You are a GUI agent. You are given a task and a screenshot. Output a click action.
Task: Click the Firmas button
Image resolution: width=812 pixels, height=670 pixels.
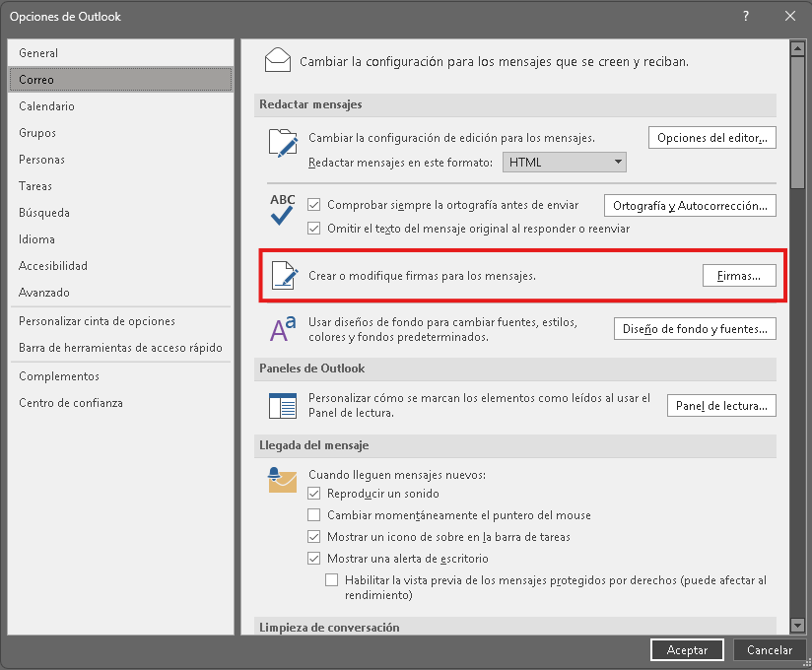(739, 276)
